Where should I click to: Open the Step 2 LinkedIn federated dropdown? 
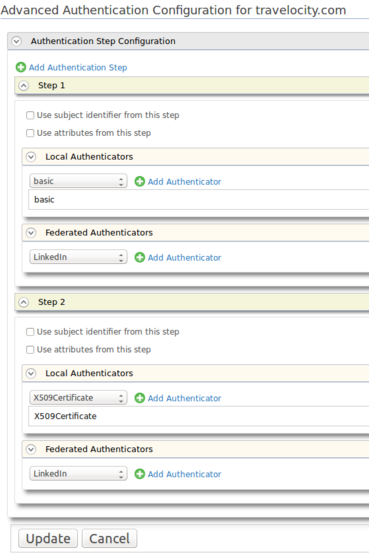pyautogui.click(x=78, y=474)
